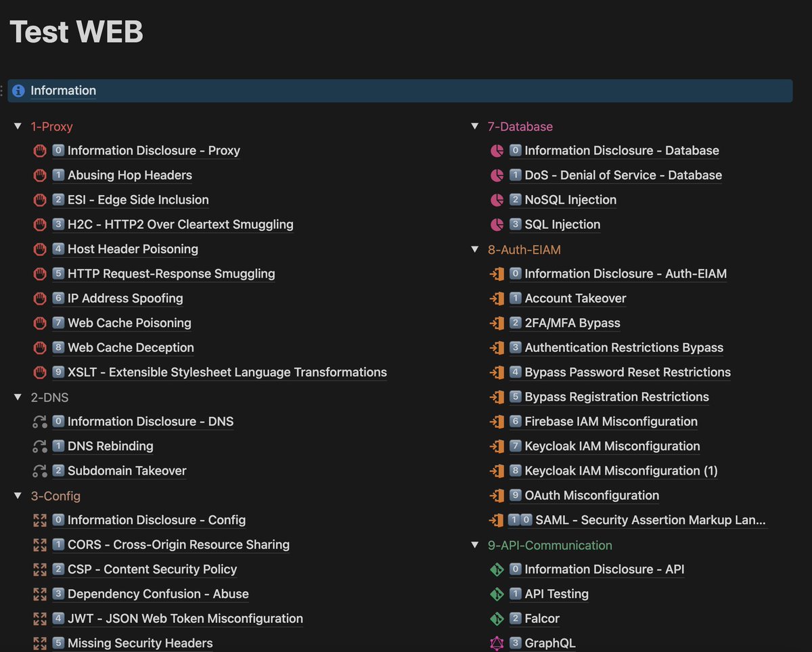Click the login icon beside Firebase IAM Misconfiguration
This screenshot has width=812, height=652.
(497, 422)
